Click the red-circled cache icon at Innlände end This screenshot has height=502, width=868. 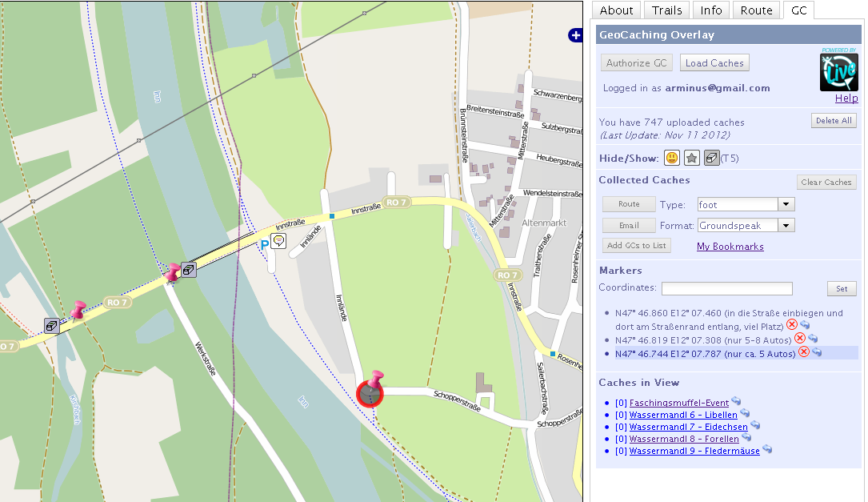click(x=370, y=395)
